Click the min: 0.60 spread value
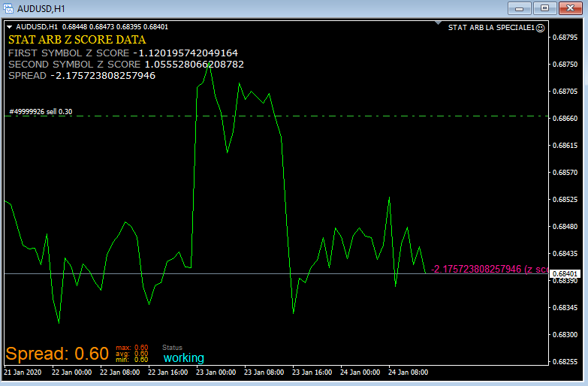This screenshot has height=386, width=588. [x=132, y=360]
